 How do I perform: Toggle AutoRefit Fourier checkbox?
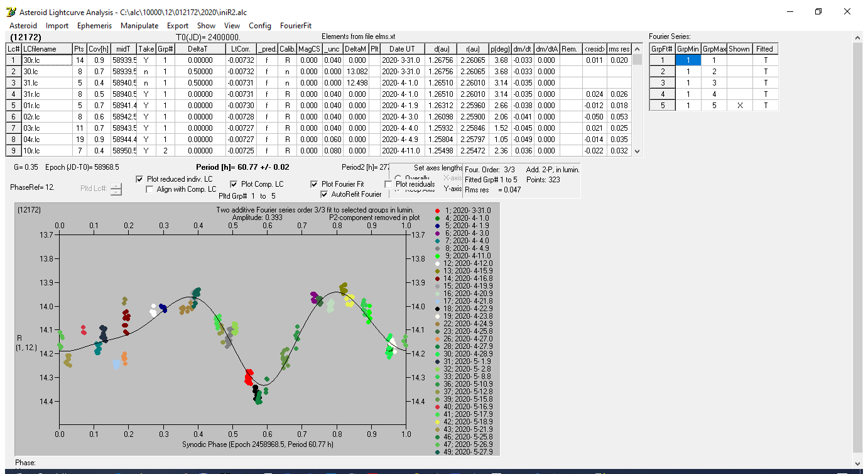[325, 194]
